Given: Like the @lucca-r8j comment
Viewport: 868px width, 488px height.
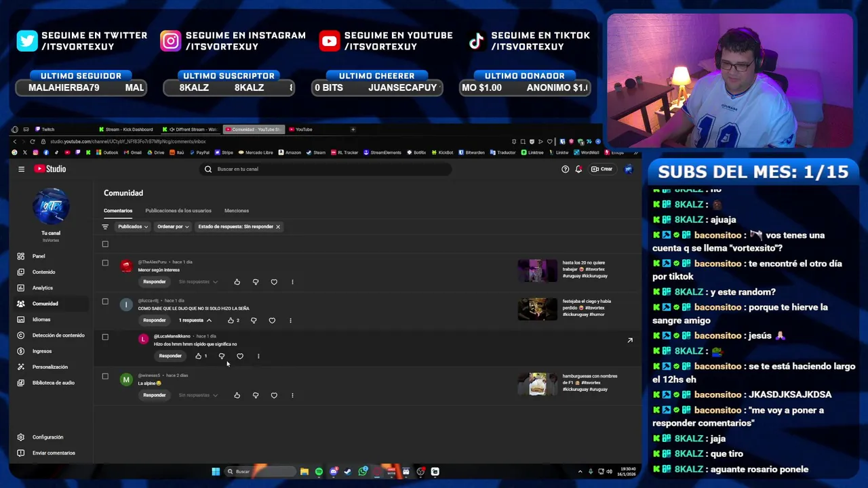Looking at the screenshot, I should [x=231, y=321].
